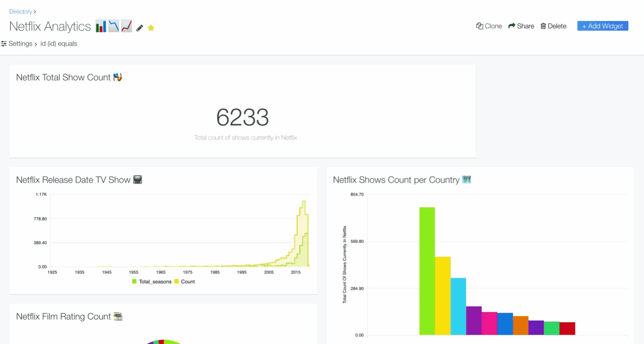Click the light blue bar in country chart
The height and width of the screenshot is (344, 644).
click(x=458, y=306)
